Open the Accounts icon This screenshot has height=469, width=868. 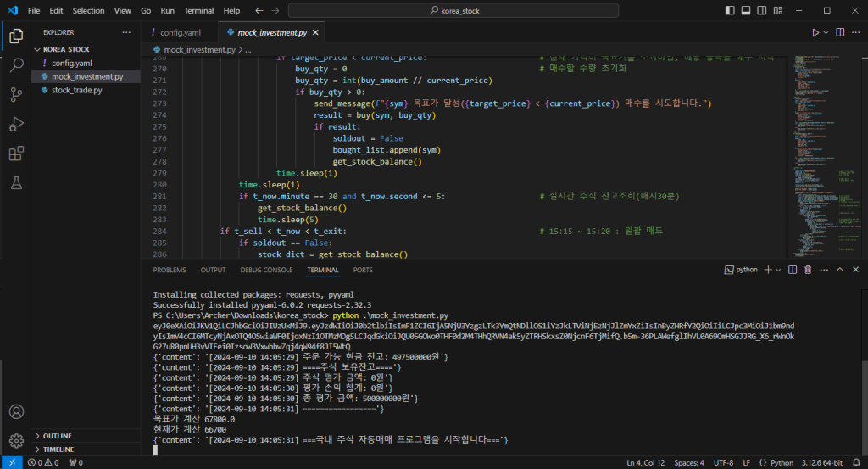point(16,411)
